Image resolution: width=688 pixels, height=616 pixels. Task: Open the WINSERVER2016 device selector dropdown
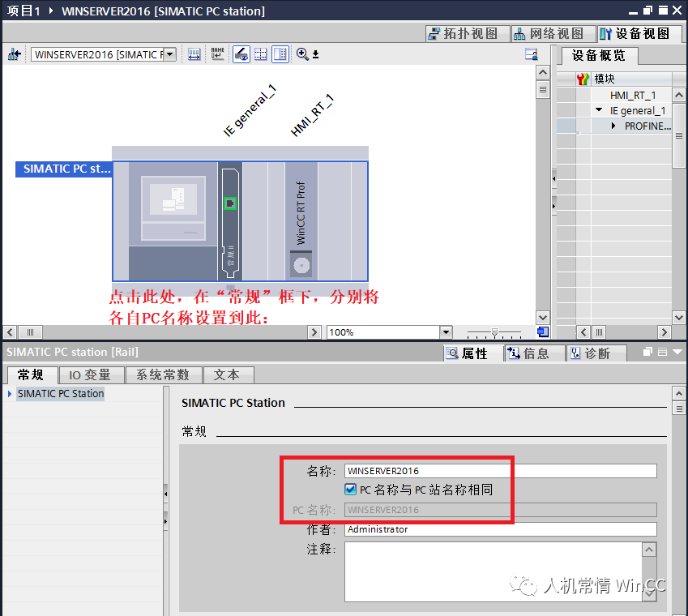pyautogui.click(x=170, y=54)
